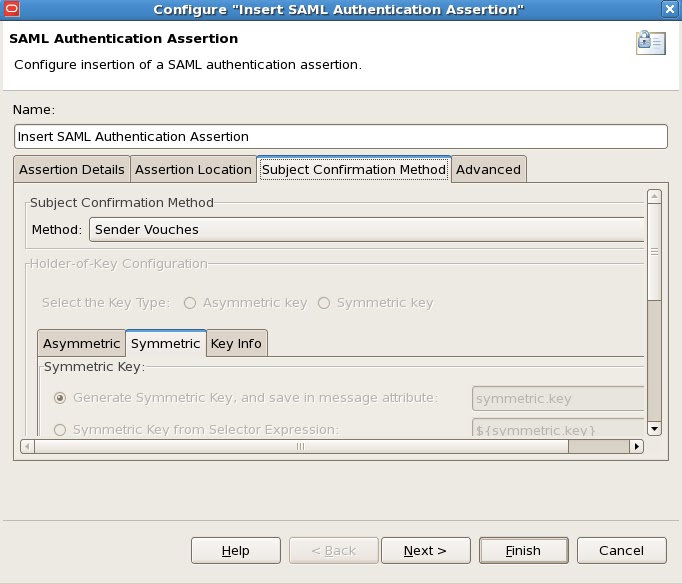The width and height of the screenshot is (682, 584).
Task: Focus the Name input field
Action: point(341,137)
